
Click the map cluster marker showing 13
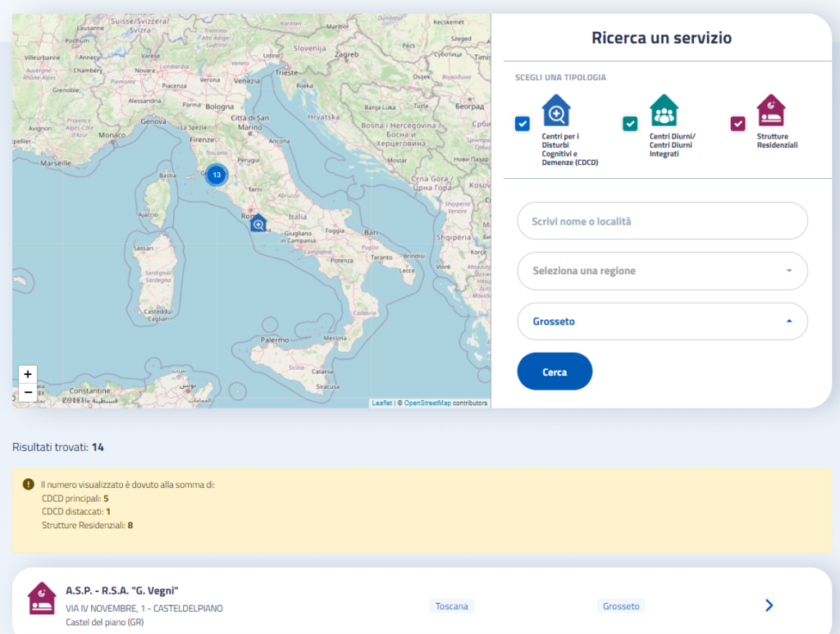[217, 175]
